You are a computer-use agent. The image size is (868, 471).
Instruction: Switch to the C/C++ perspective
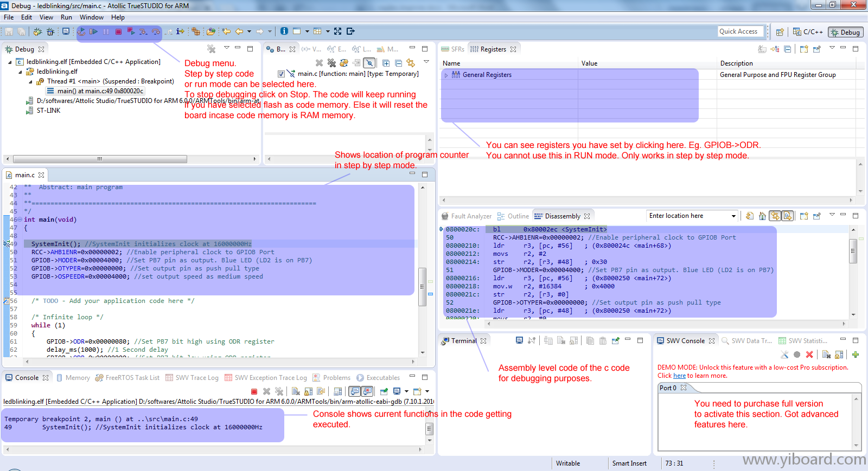(808, 32)
